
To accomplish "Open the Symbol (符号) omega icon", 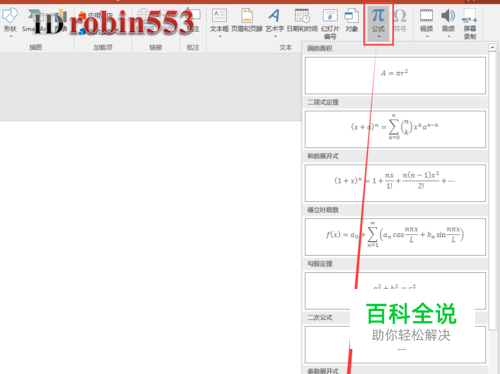I will [x=400, y=15].
